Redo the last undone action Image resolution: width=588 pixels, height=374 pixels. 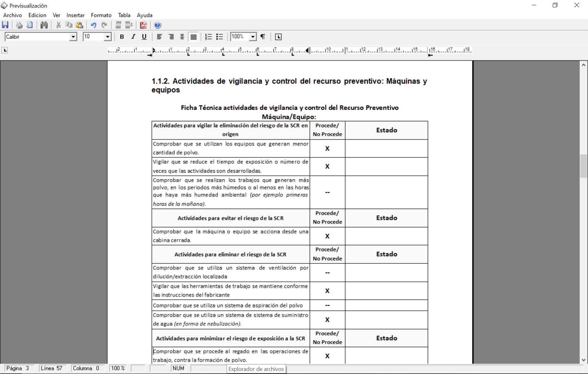click(104, 25)
